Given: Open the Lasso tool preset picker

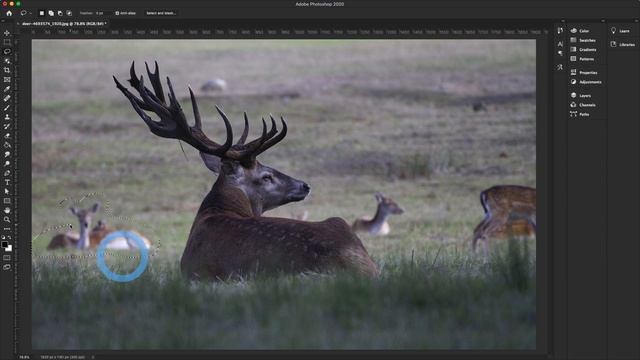Looking at the screenshot, I should tap(26, 13).
